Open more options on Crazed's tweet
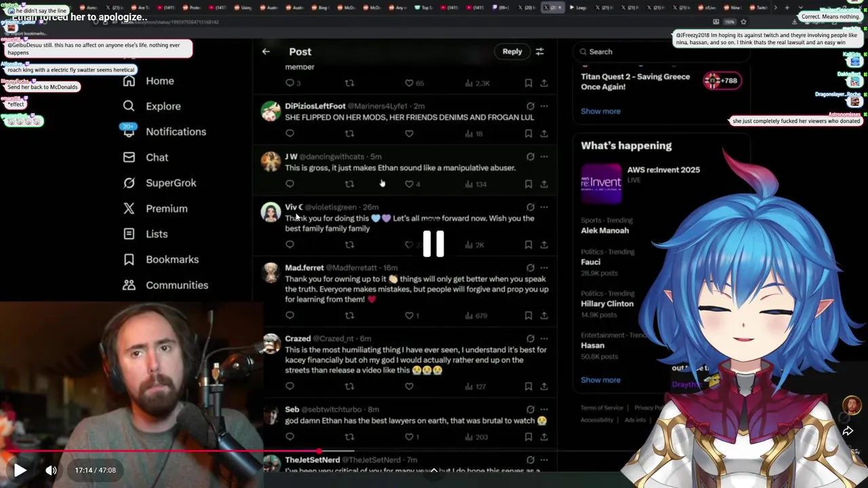Viewport: 868px width, 488px height. pos(544,339)
